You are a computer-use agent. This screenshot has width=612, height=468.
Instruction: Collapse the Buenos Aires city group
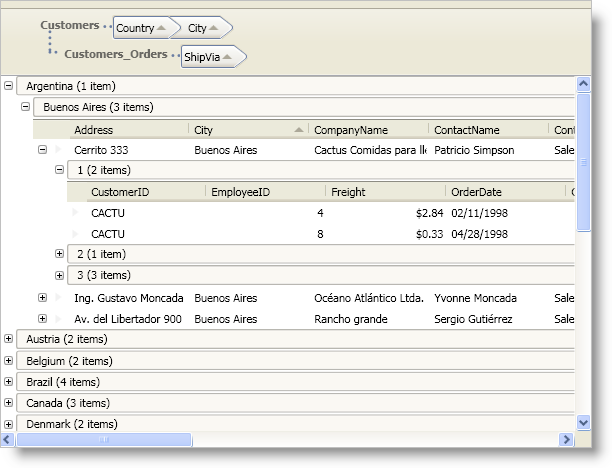click(26, 106)
